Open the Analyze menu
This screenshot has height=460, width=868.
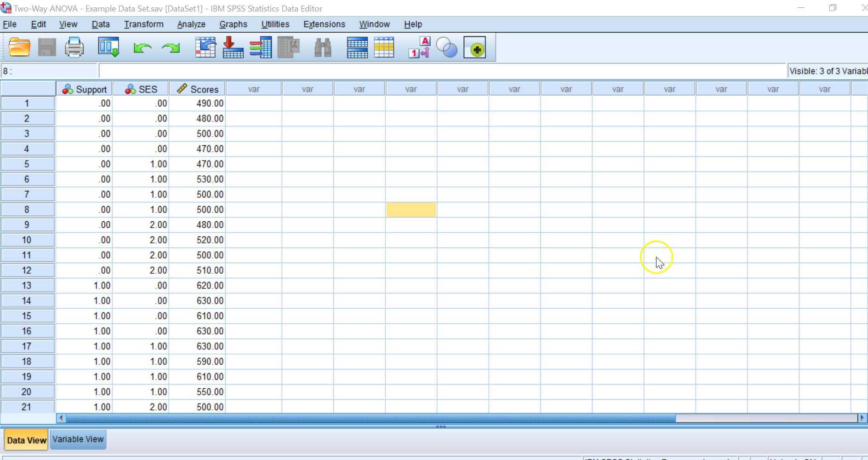point(190,24)
